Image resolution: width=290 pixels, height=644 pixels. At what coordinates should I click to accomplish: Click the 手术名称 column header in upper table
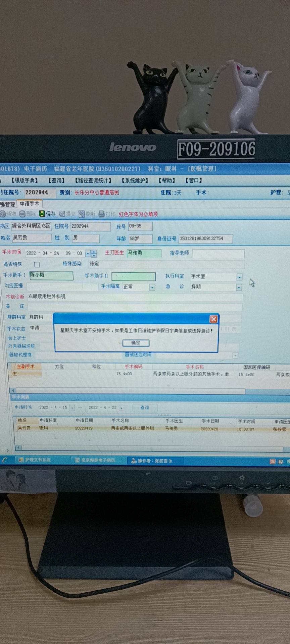195,367
